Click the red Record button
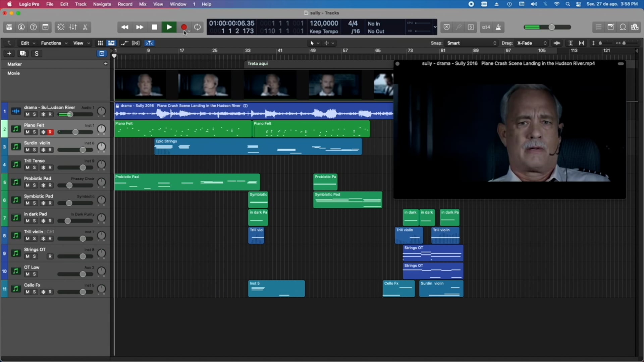The width and height of the screenshot is (644, 362). coord(184,27)
